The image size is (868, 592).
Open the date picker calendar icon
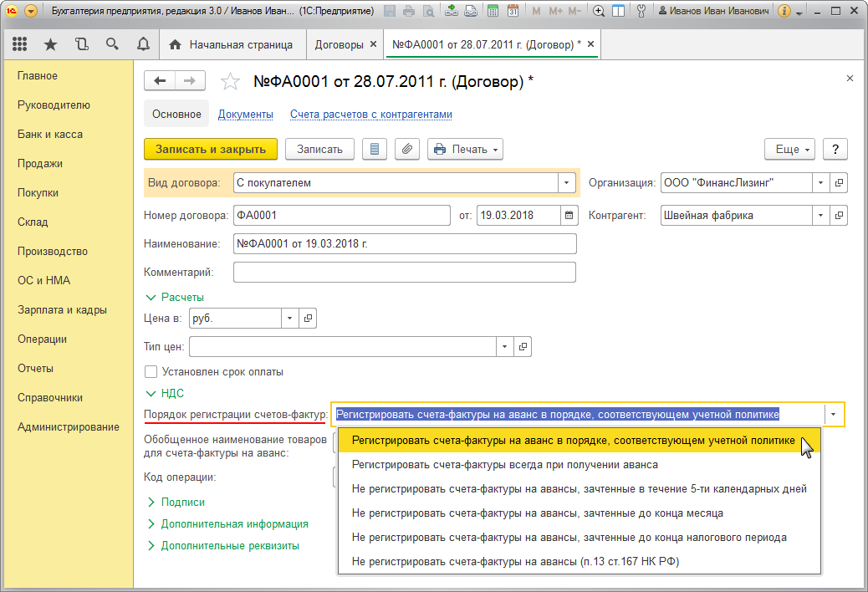click(569, 215)
